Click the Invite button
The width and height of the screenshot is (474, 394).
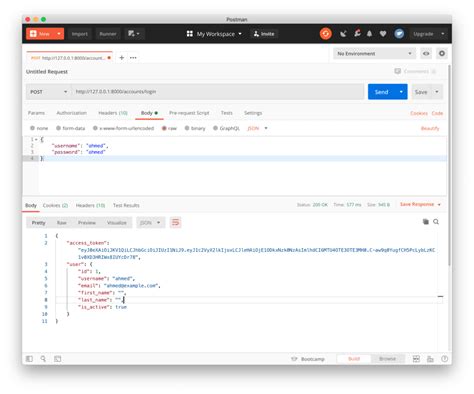264,34
